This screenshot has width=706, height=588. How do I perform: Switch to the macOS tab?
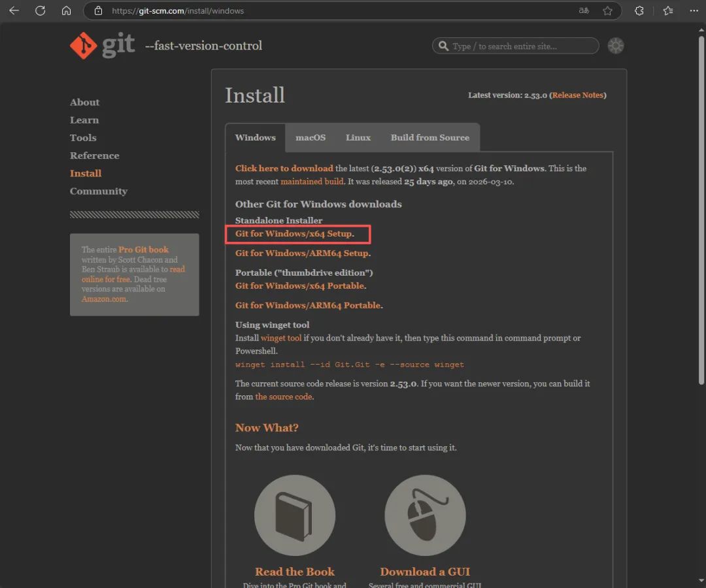pyautogui.click(x=311, y=138)
